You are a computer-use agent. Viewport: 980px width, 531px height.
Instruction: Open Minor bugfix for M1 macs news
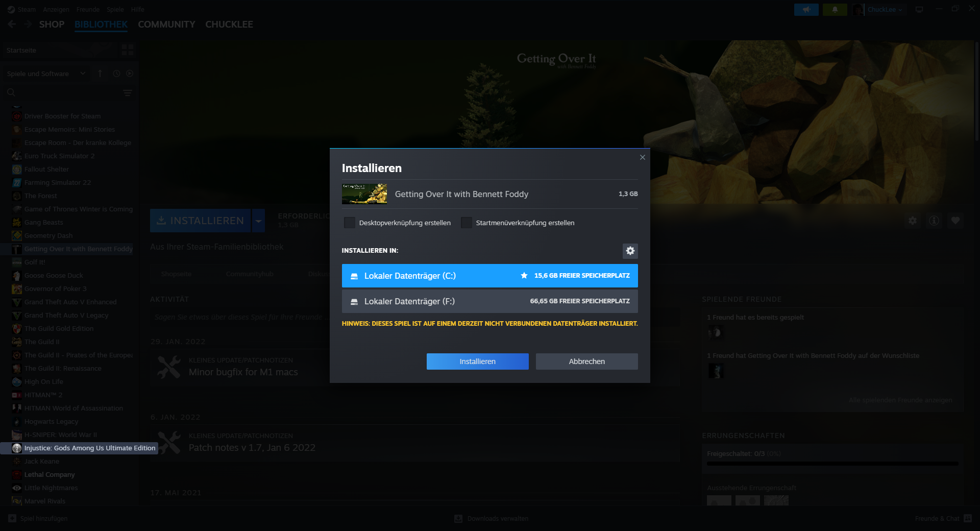[x=243, y=372]
